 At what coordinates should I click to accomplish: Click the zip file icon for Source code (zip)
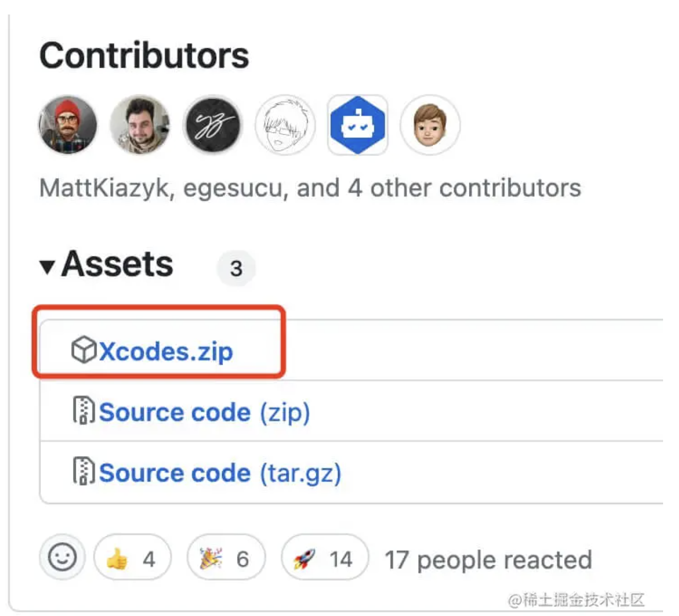coord(84,410)
